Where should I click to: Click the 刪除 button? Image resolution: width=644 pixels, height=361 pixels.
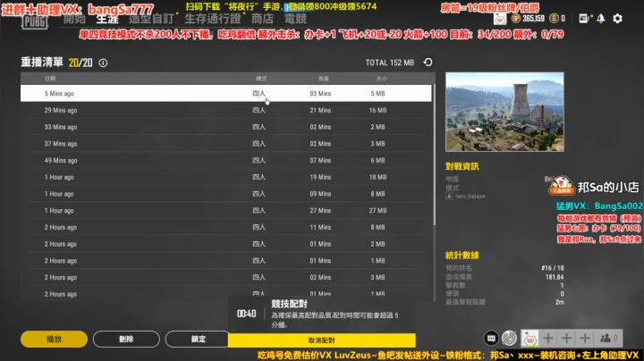coord(126,339)
